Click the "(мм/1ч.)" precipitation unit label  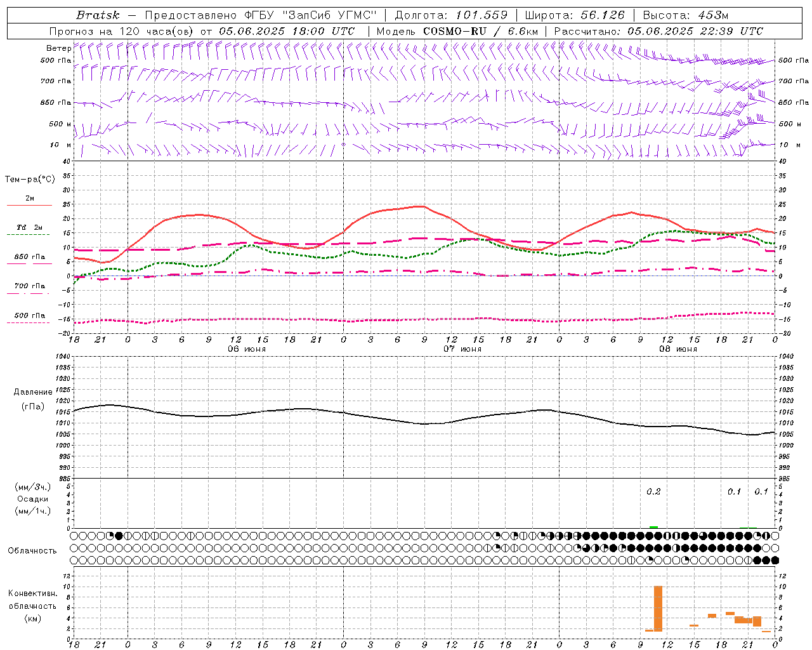[33, 511]
